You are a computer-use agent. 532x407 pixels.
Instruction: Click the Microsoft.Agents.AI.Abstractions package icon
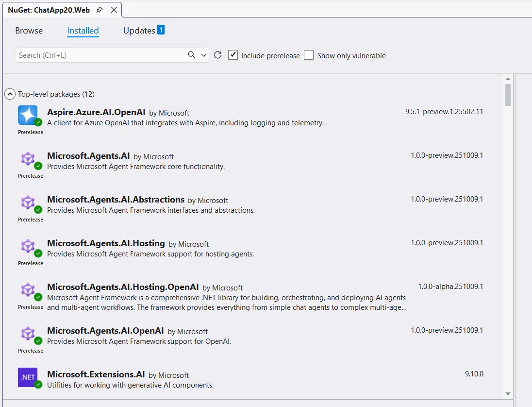(x=28, y=203)
